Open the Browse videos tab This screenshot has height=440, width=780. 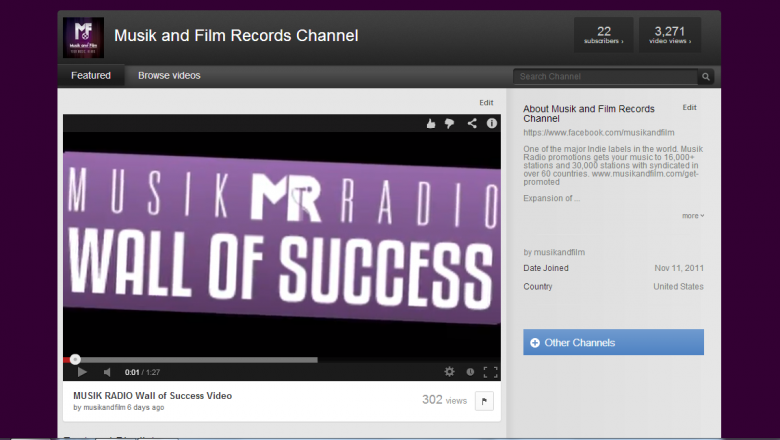[x=169, y=76]
